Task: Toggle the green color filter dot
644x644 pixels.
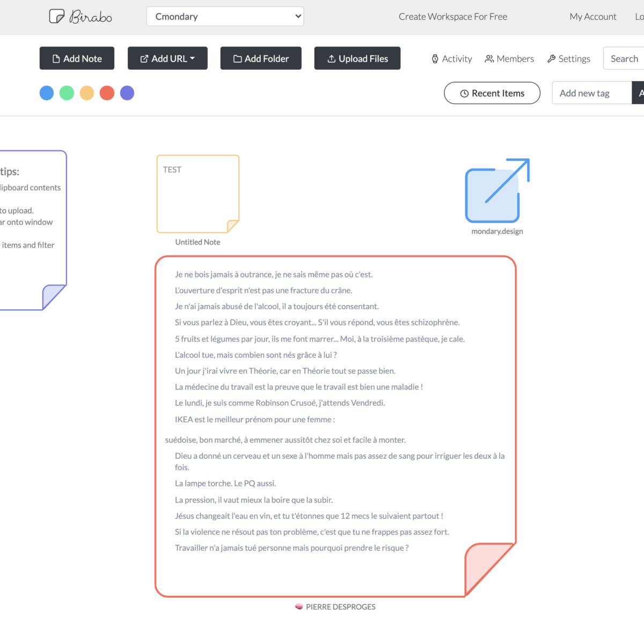Action: [67, 93]
